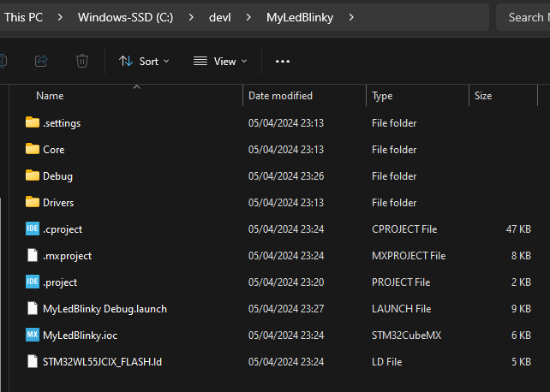Image resolution: width=550 pixels, height=392 pixels.
Task: Navigate to Windows-SSD (C:) breadcrumb
Action: pyautogui.click(x=126, y=17)
